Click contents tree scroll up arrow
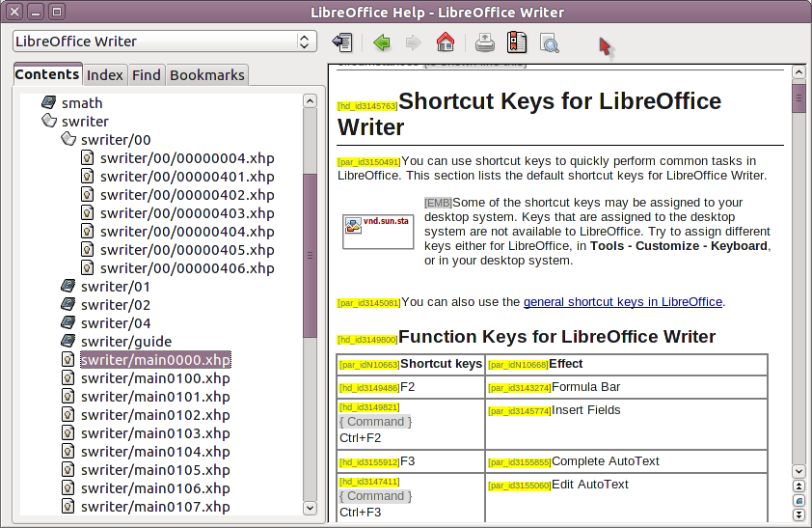The image size is (812, 528). coord(310,100)
